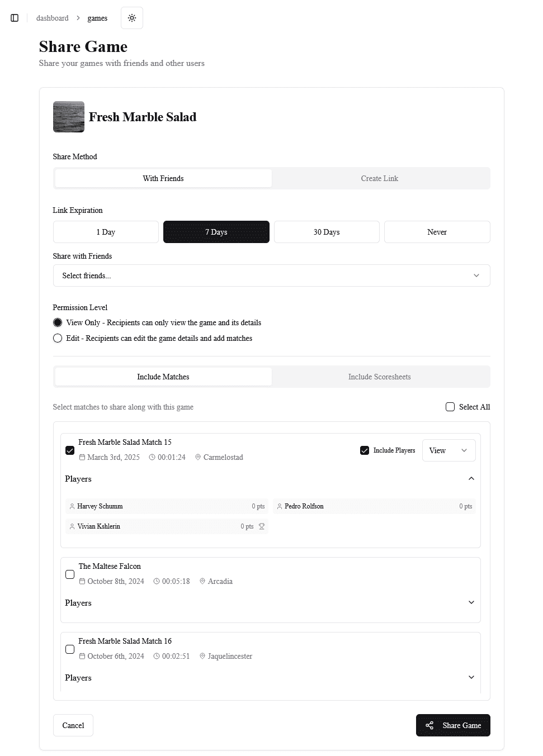Select the Edit permission radio button
Viewport: 543px width, 756px height.
58,338
